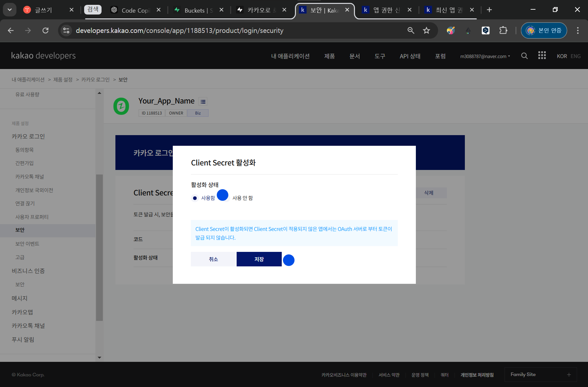
Task: Open the Chrome three-dot menu
Action: click(578, 31)
